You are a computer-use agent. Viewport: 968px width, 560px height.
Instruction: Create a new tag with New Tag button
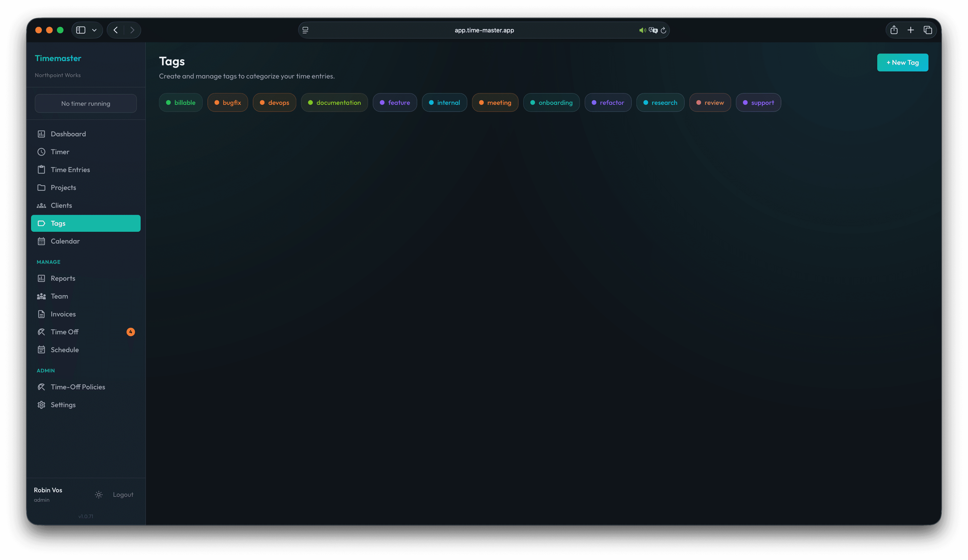point(902,63)
